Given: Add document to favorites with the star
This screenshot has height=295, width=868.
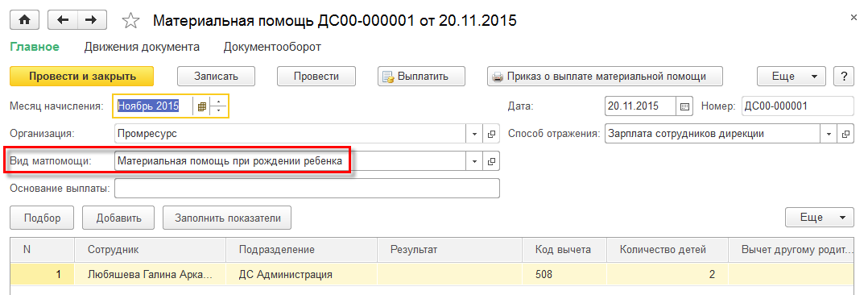Looking at the screenshot, I should coord(130,21).
